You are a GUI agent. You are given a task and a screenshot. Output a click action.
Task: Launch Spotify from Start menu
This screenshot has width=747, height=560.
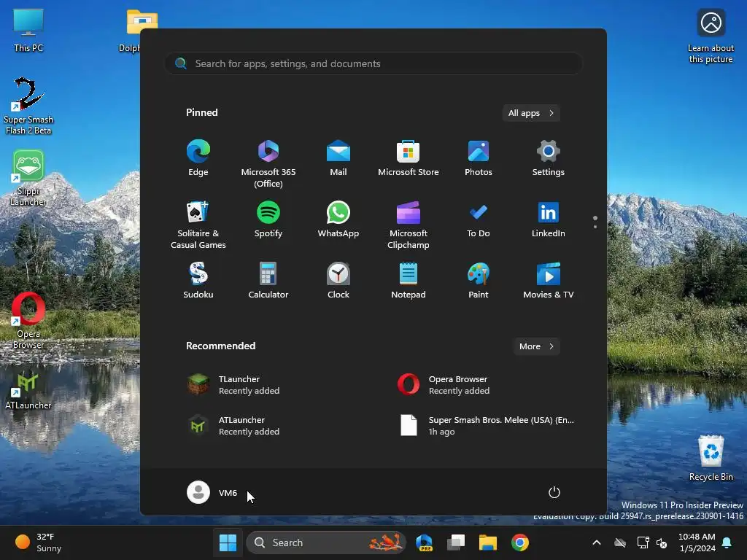[x=268, y=219]
